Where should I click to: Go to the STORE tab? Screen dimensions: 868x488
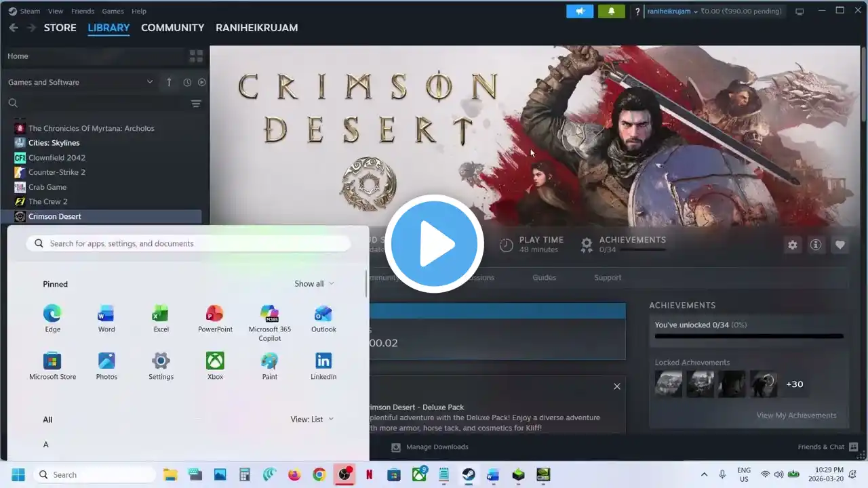[x=60, y=28]
